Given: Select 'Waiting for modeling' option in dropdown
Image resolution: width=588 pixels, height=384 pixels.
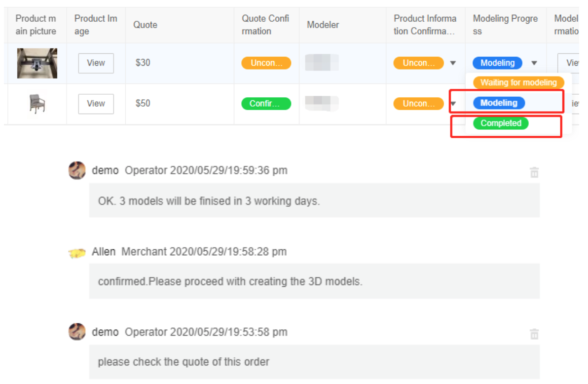Looking at the screenshot, I should [x=518, y=82].
